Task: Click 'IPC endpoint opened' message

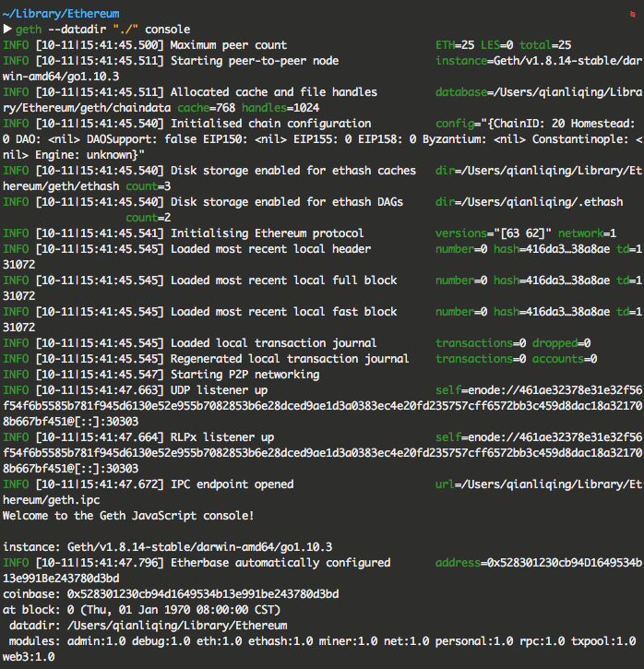Action: point(232,484)
